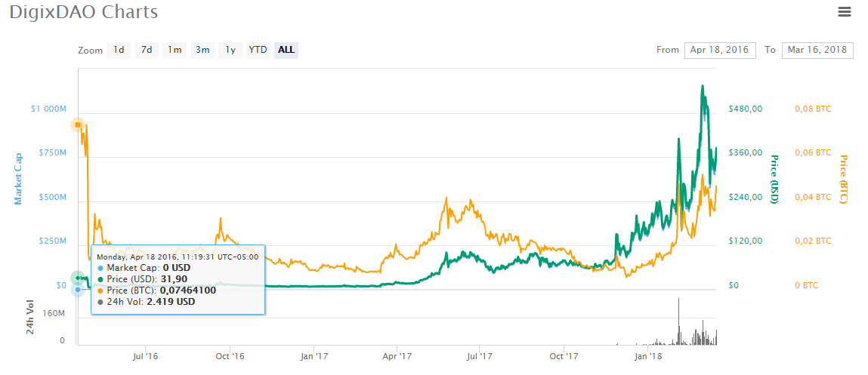
Task: Click the Price (USD) axis title
Action: point(774,179)
